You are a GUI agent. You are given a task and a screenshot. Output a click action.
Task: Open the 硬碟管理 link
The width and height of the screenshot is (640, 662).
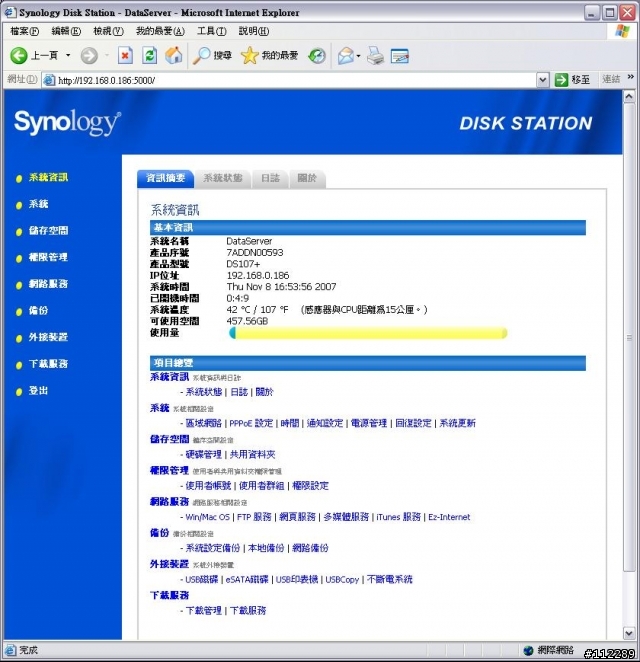pos(203,454)
